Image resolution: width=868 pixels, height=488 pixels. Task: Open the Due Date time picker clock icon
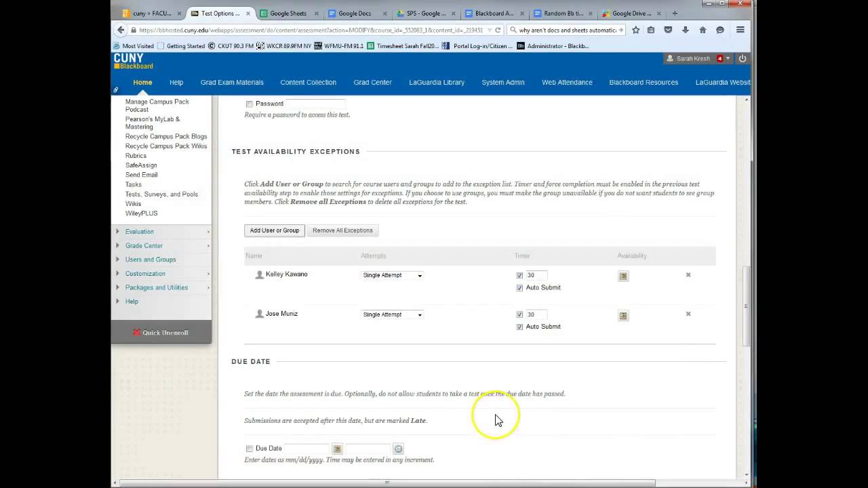tap(399, 449)
